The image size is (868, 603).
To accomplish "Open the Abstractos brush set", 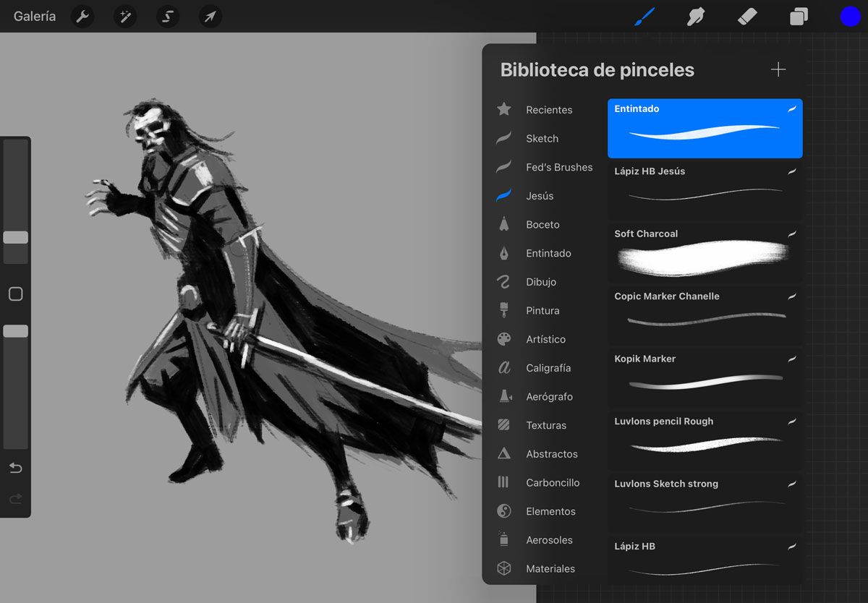I will point(552,454).
